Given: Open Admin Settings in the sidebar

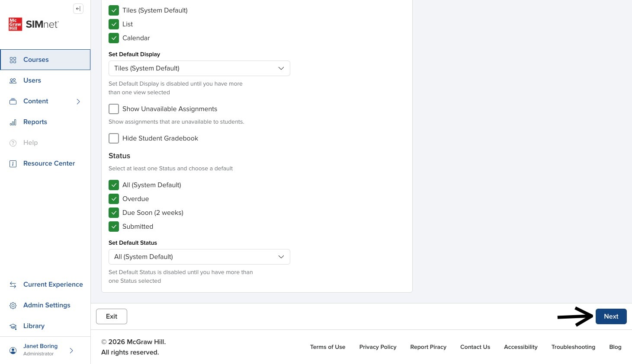Looking at the screenshot, I should point(45,305).
